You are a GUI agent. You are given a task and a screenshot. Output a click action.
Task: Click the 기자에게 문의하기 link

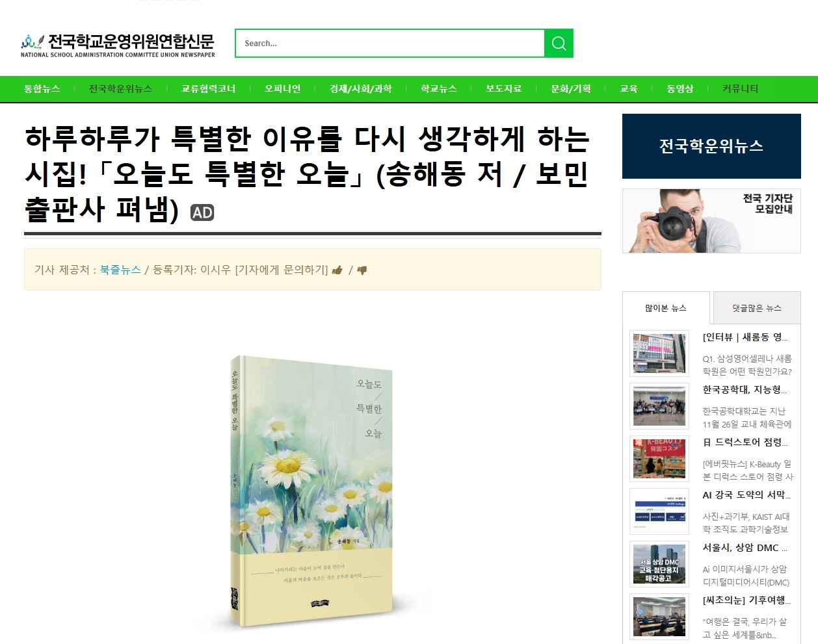coord(282,270)
